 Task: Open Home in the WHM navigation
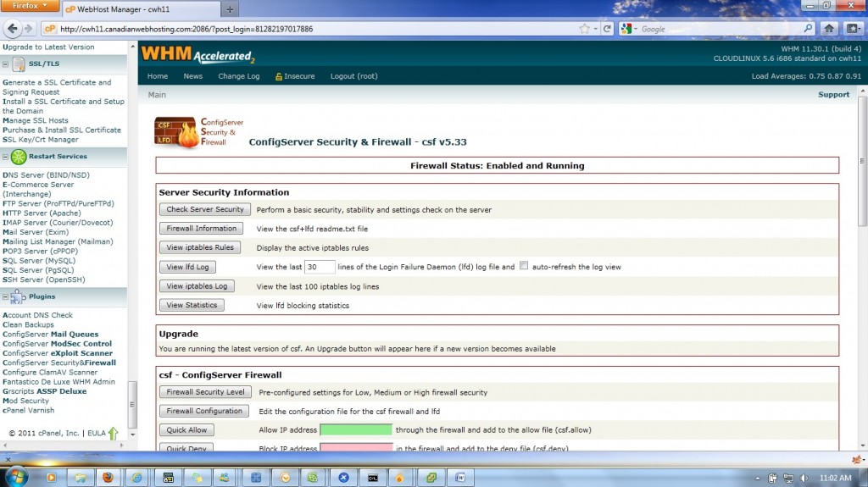coord(157,76)
